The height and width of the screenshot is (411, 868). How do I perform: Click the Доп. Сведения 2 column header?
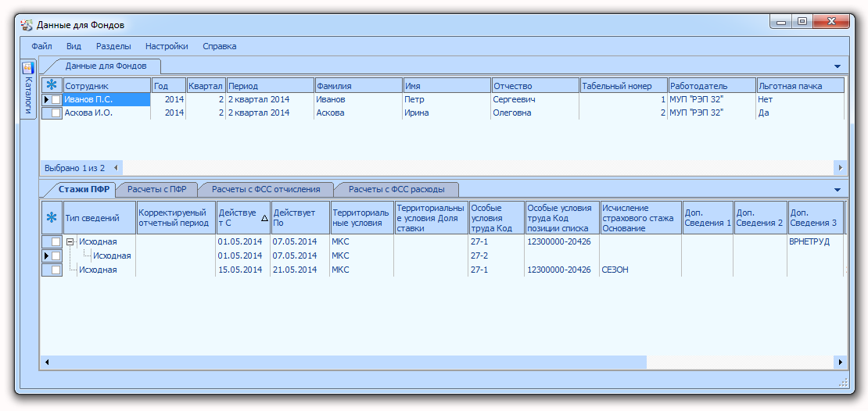click(761, 218)
